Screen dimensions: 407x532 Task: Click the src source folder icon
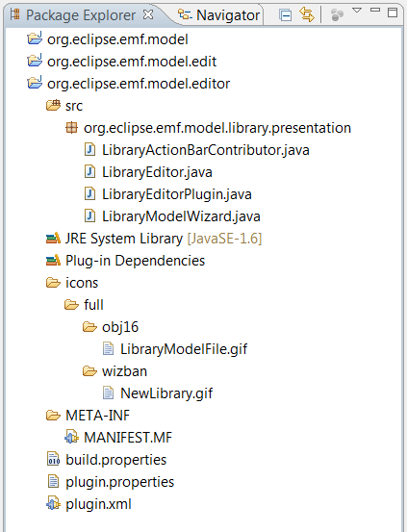tap(53, 106)
